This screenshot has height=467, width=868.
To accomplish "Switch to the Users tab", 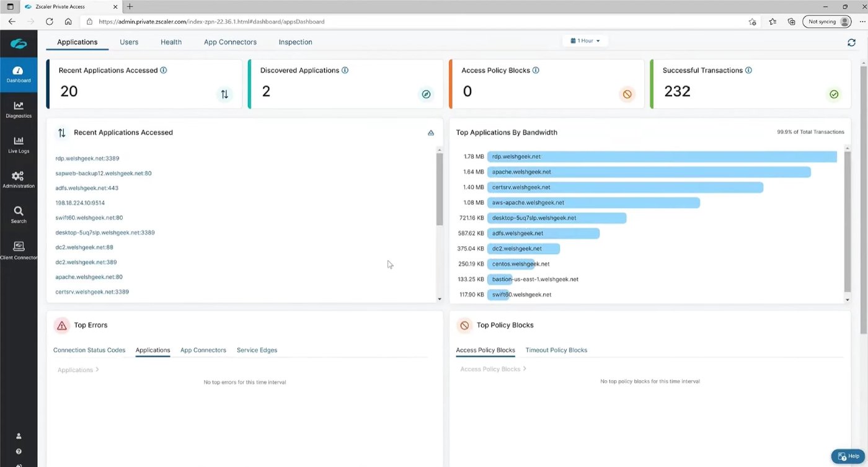I will (x=129, y=42).
